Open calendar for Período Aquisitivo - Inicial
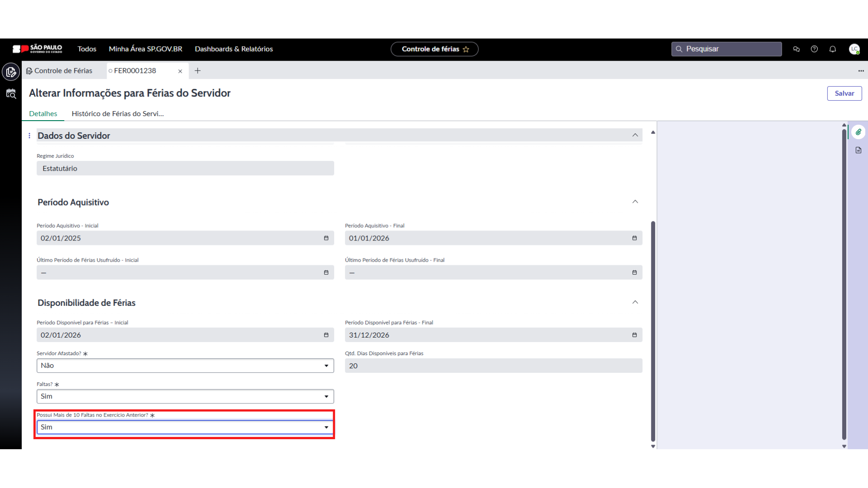Screen dimensions: 868x488 [x=326, y=238]
